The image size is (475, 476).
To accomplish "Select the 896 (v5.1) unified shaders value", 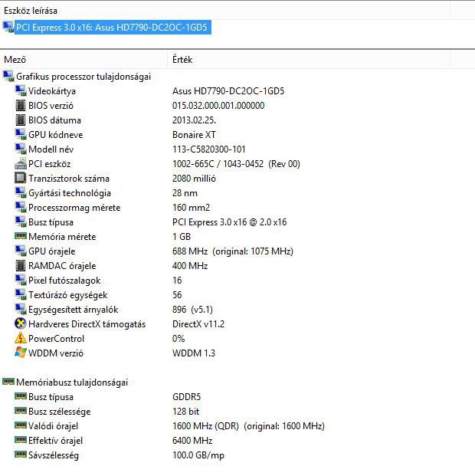I will coord(192,310).
